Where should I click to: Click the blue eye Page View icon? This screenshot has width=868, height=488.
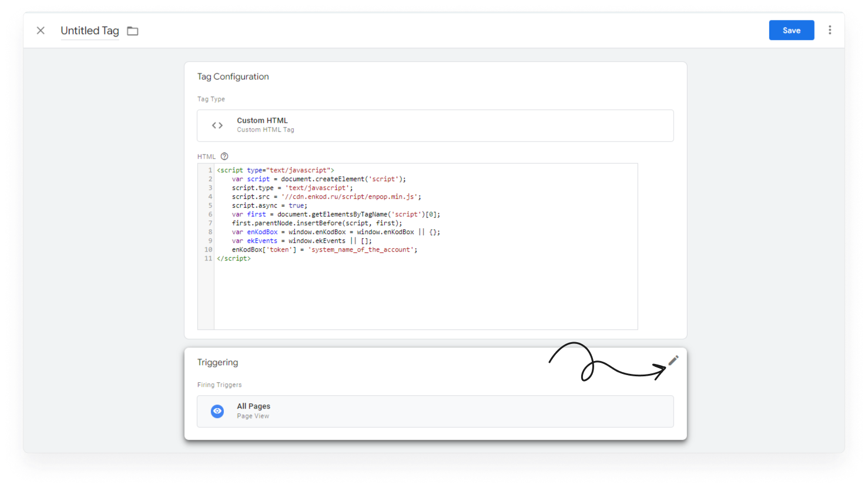click(x=217, y=411)
